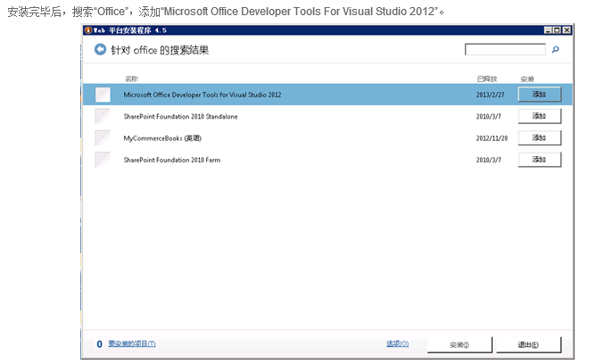
Task: Click the 针对 office 的搜索结果 heading
Action: pos(160,50)
